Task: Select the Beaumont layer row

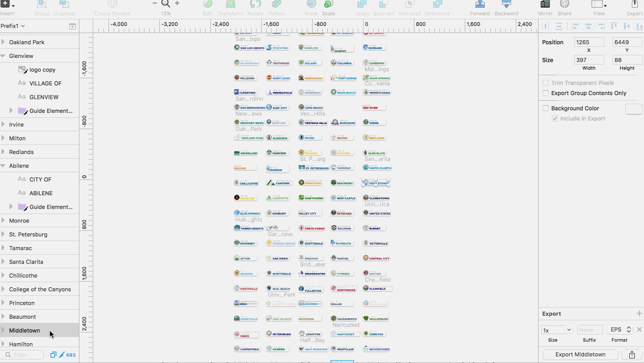Action: point(39,317)
